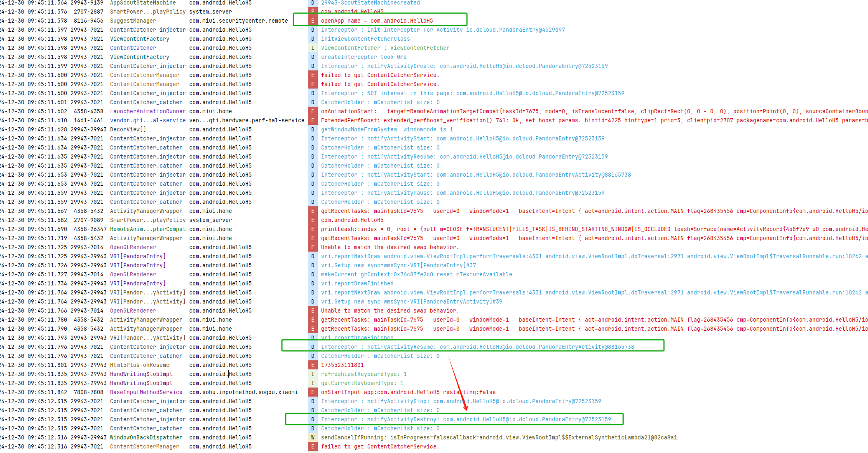Click the com.sohu.inputmethod.sogou.xiaomi package name
Screen dimensions: 868x453
tap(243, 392)
